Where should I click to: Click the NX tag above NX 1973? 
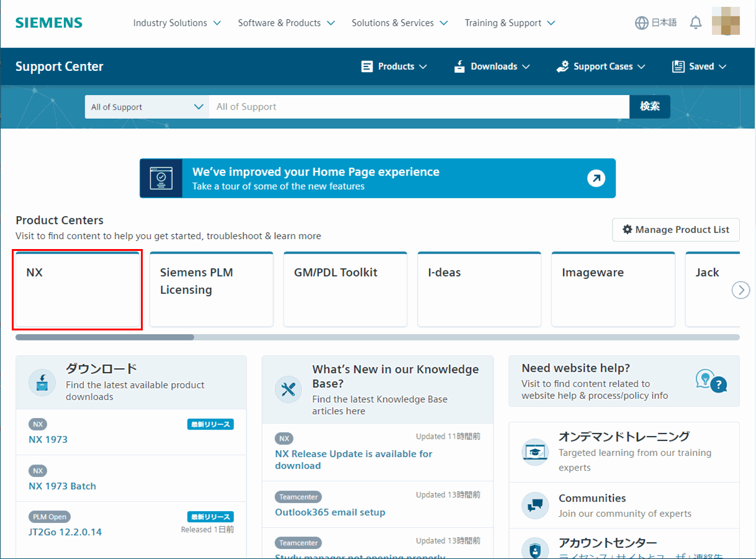click(x=38, y=424)
